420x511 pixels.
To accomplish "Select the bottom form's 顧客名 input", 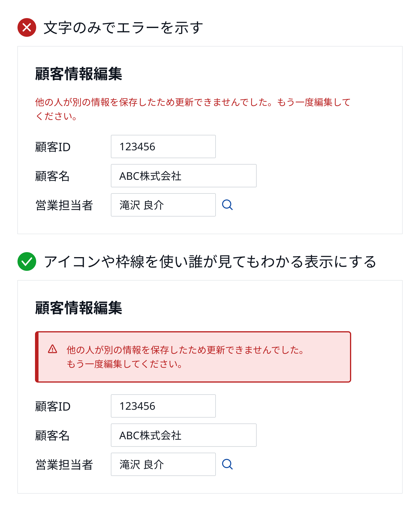I will click(183, 435).
